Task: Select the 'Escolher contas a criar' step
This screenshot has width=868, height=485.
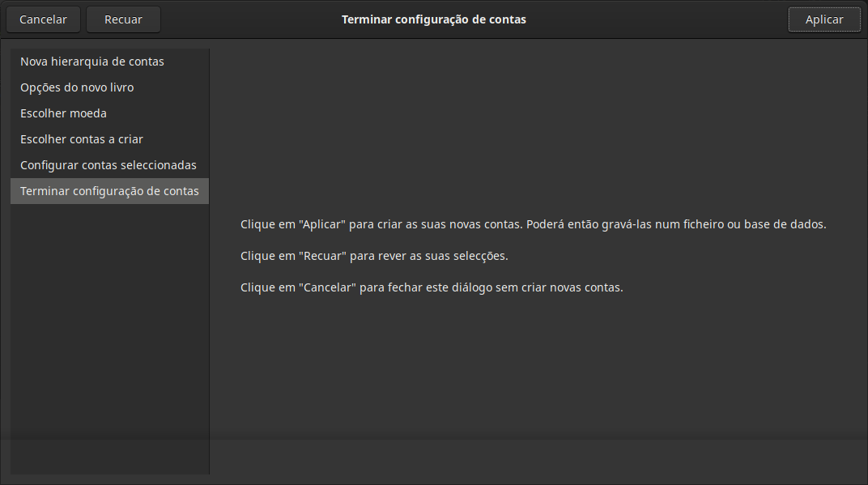Action: pyautogui.click(x=82, y=139)
